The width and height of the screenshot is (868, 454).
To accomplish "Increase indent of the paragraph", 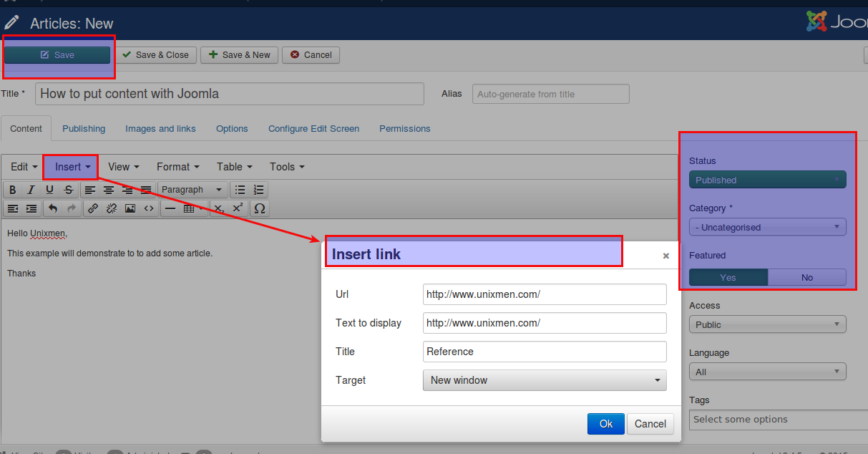I will coord(31,208).
